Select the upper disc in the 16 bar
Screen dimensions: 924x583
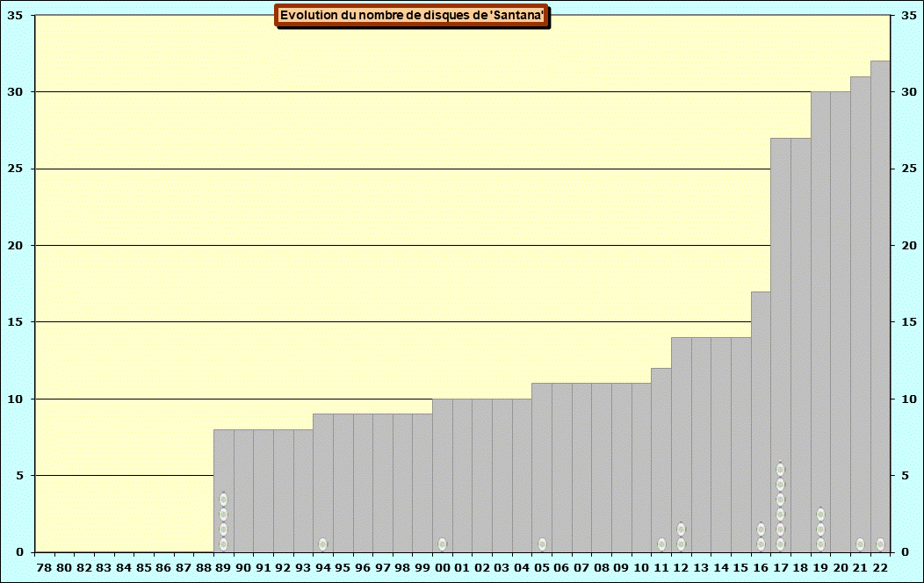click(761, 529)
